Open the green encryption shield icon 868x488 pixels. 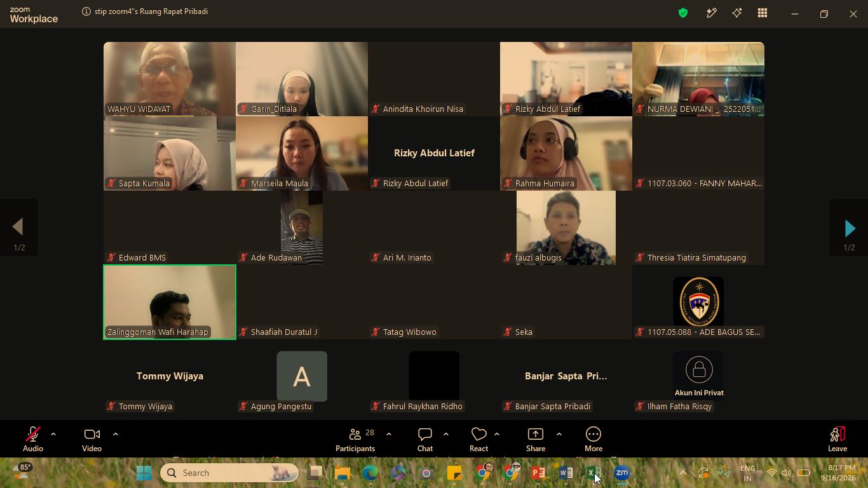pyautogui.click(x=683, y=13)
